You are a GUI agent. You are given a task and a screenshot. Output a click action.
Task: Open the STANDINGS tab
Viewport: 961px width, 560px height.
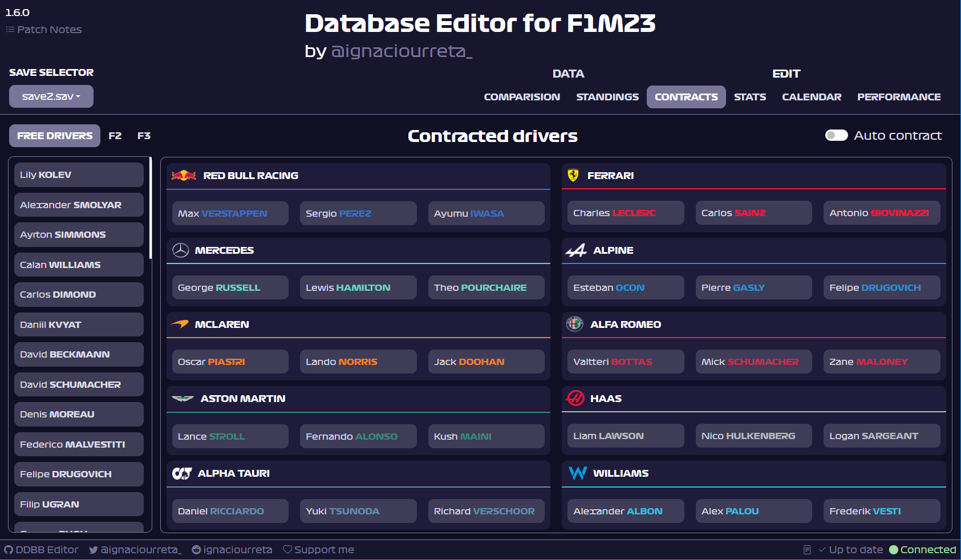(x=607, y=96)
